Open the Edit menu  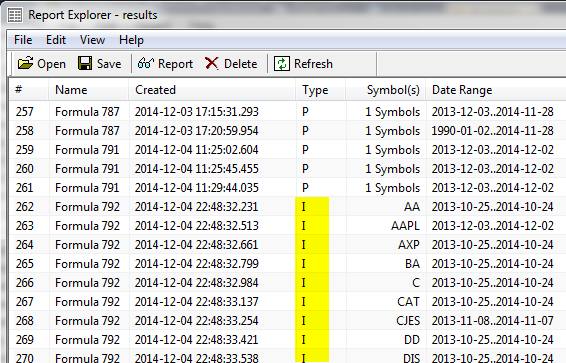tap(56, 40)
